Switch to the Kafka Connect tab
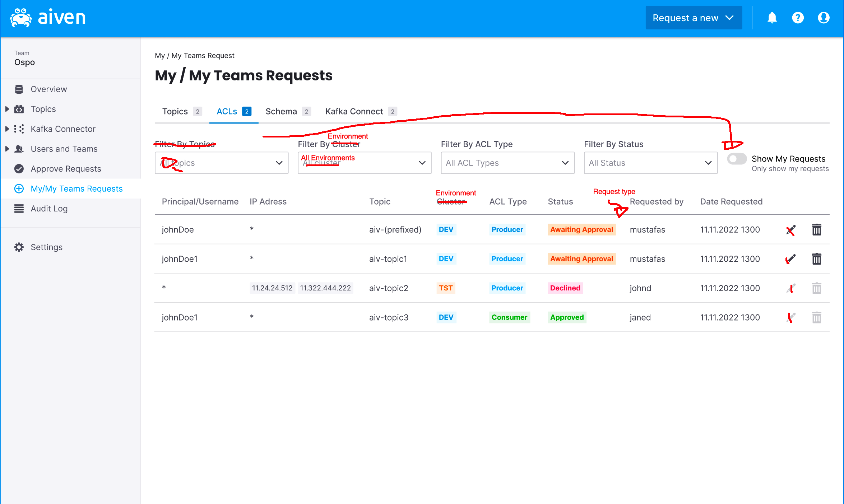The width and height of the screenshot is (844, 504). pos(354,112)
